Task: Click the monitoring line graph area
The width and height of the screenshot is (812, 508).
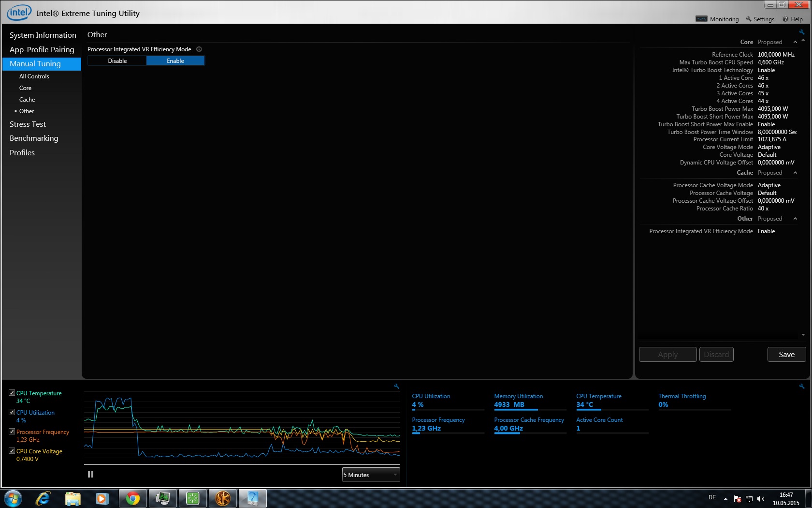Action: [x=242, y=428]
